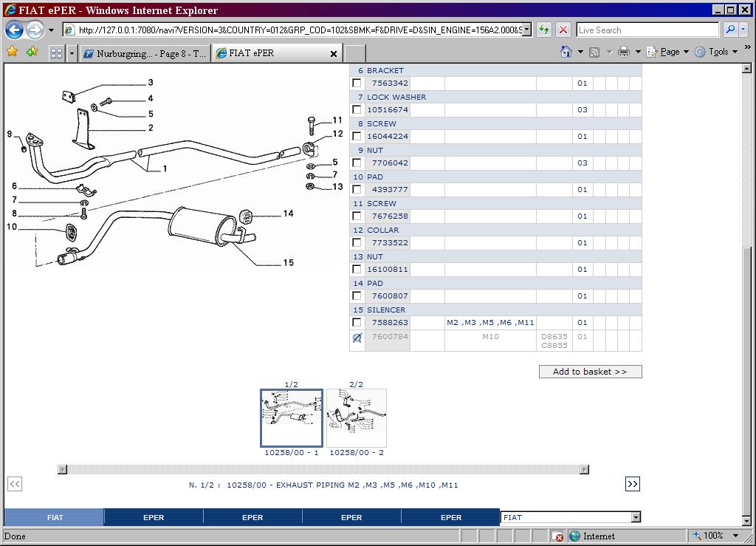Select the FIAT ePER browser tab
The image size is (756, 546).
(277, 53)
